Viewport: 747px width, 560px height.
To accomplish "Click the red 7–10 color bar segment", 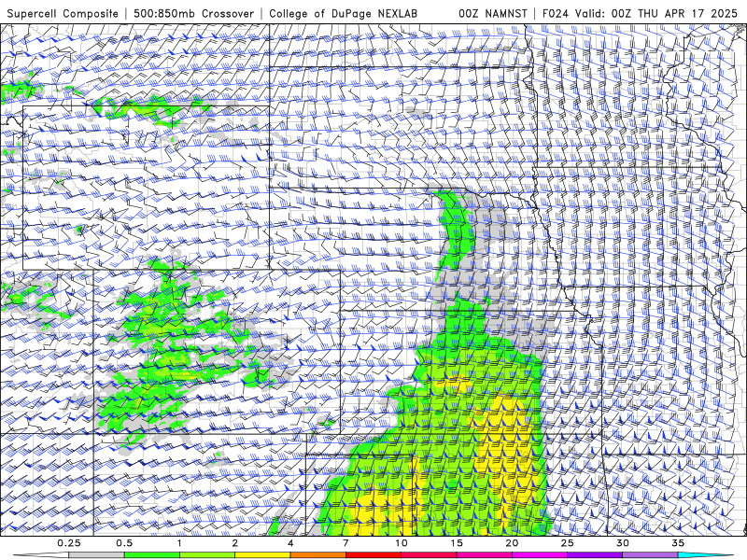I will (x=373, y=555).
